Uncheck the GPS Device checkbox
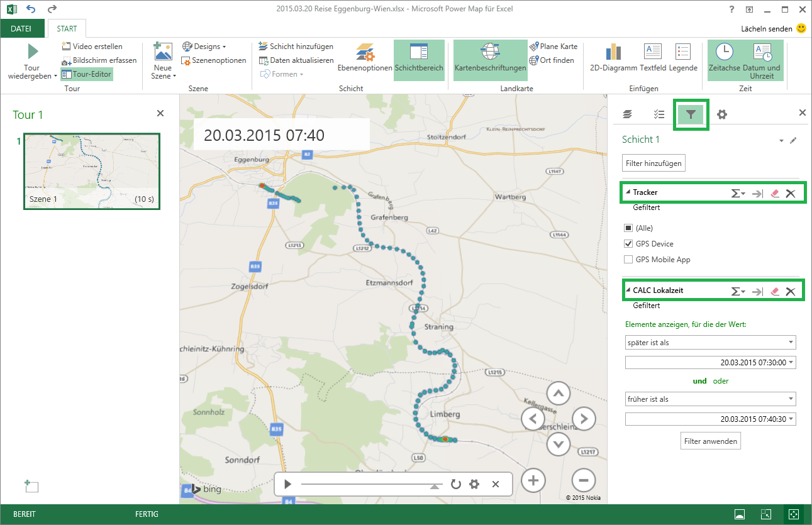The height and width of the screenshot is (525, 812). 628,244
